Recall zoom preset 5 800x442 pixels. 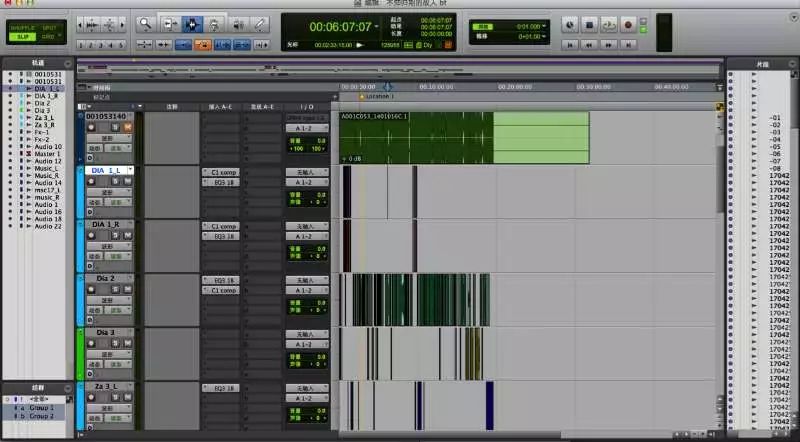pyautogui.click(x=121, y=45)
